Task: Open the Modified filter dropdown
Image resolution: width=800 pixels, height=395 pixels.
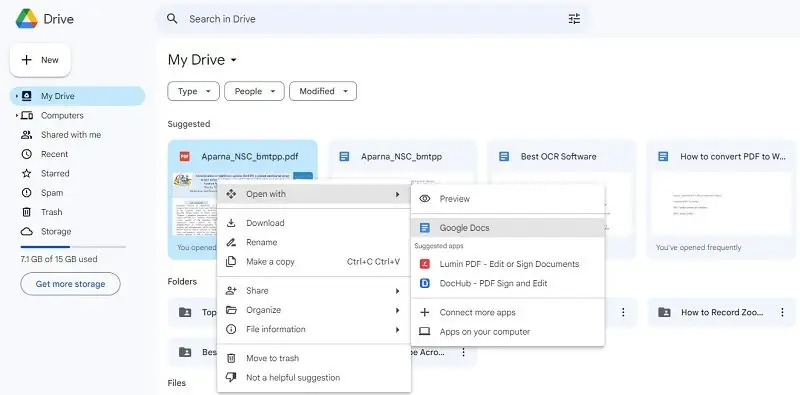Action: [x=323, y=91]
